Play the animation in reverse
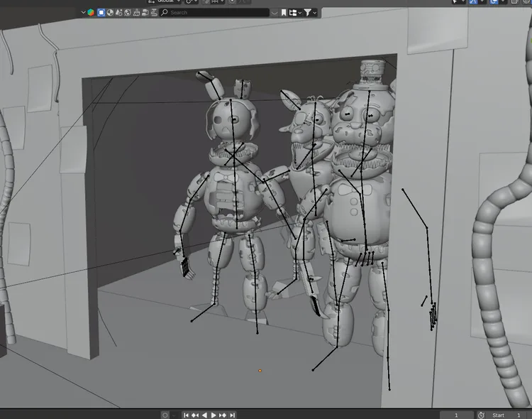The image size is (532, 419). point(204,415)
